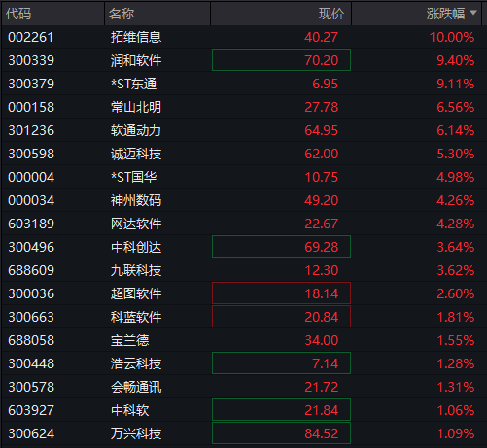Viewport: 487px width, 448px height.
Task: Click price 49.20
Action: tap(321, 200)
